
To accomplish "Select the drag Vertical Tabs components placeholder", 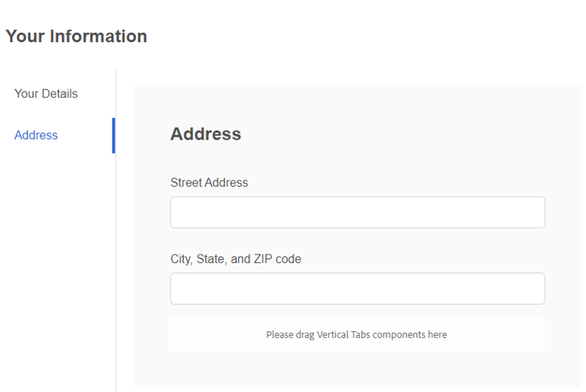I will click(356, 334).
